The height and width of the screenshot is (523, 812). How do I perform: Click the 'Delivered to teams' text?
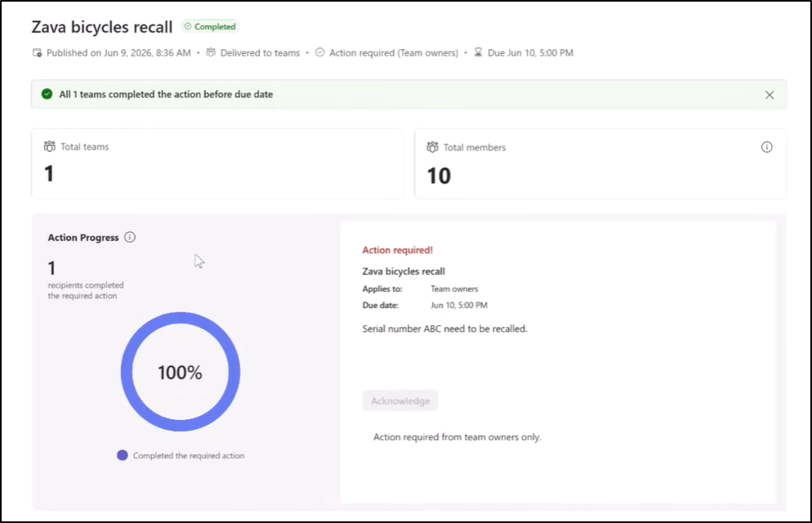pos(260,53)
